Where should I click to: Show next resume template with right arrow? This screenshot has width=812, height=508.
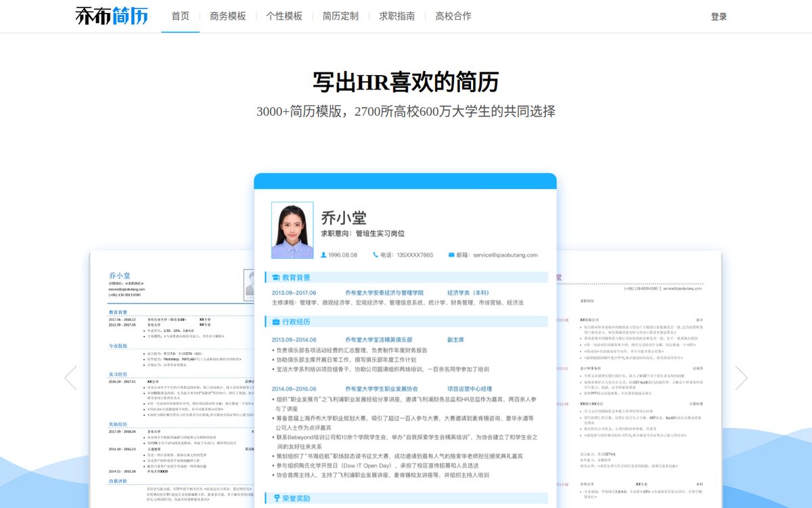coord(741,377)
